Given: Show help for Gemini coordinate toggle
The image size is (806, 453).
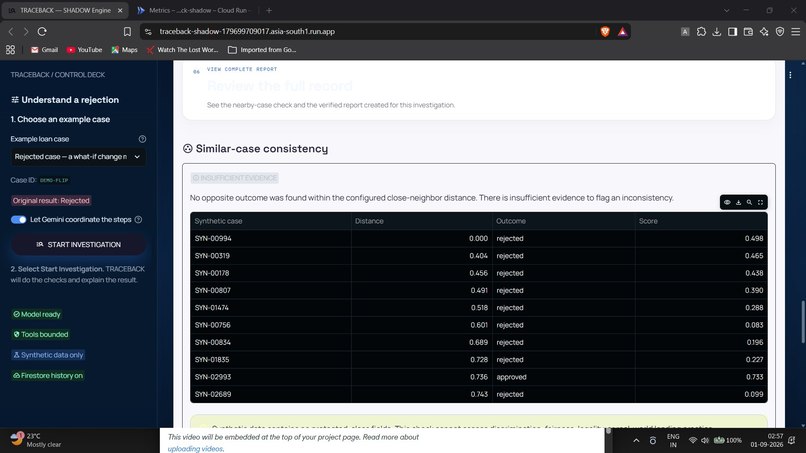Looking at the screenshot, I should [x=138, y=220].
